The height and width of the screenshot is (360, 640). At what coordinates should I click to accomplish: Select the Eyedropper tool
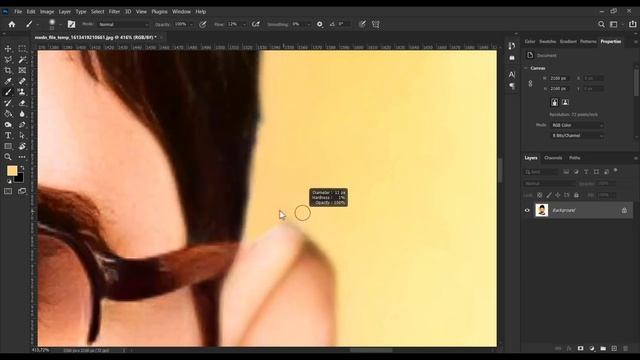pyautogui.click(x=8, y=81)
